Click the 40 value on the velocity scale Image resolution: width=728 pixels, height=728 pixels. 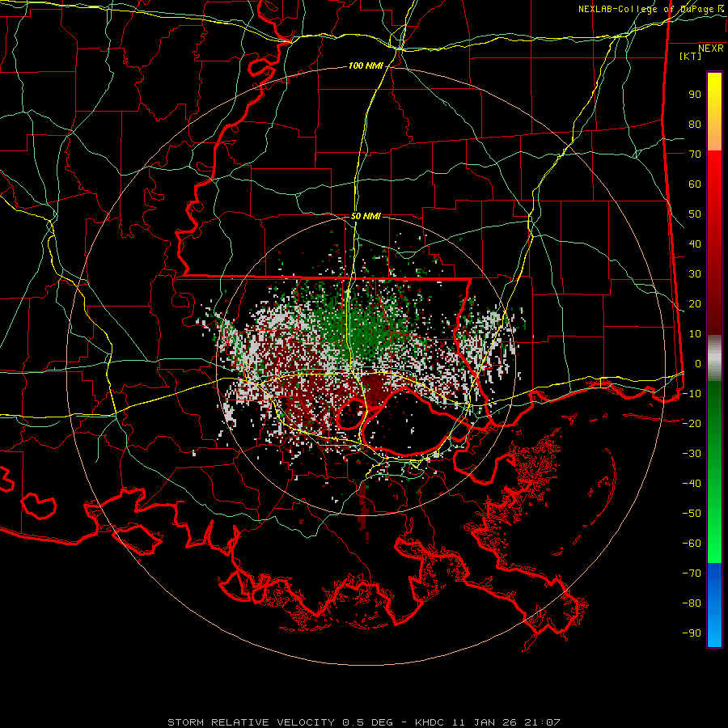pyautogui.click(x=695, y=244)
